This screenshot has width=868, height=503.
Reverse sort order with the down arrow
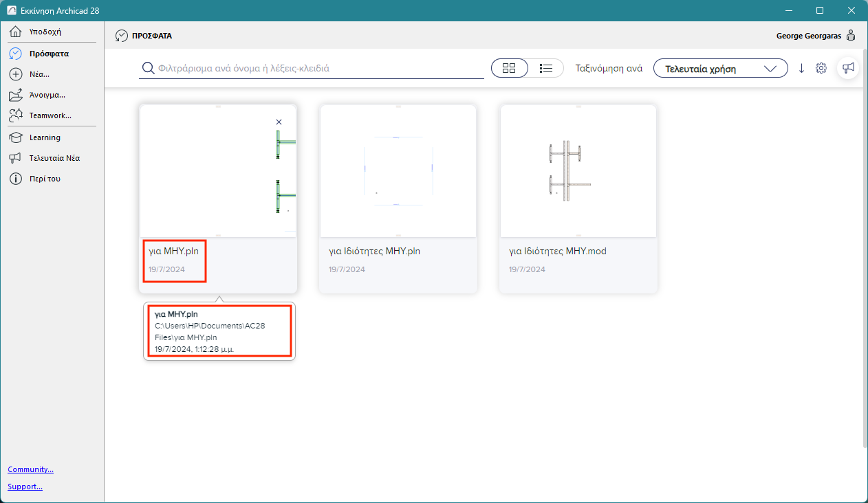pos(801,68)
